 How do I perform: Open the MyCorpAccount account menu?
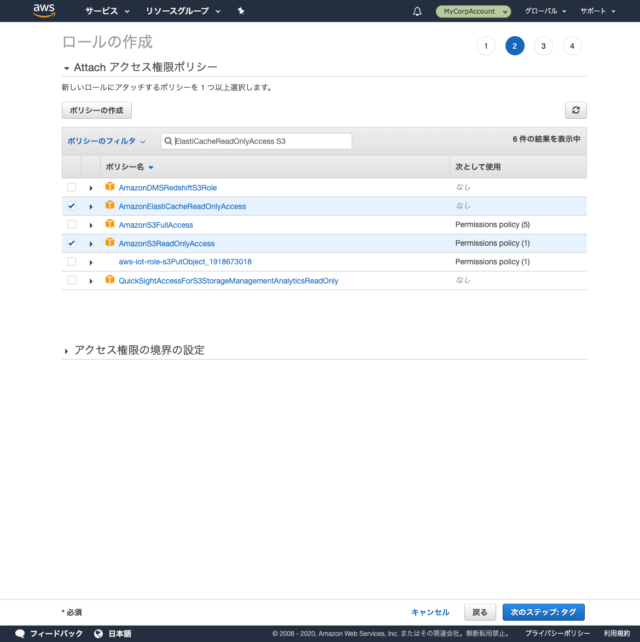pos(473,11)
